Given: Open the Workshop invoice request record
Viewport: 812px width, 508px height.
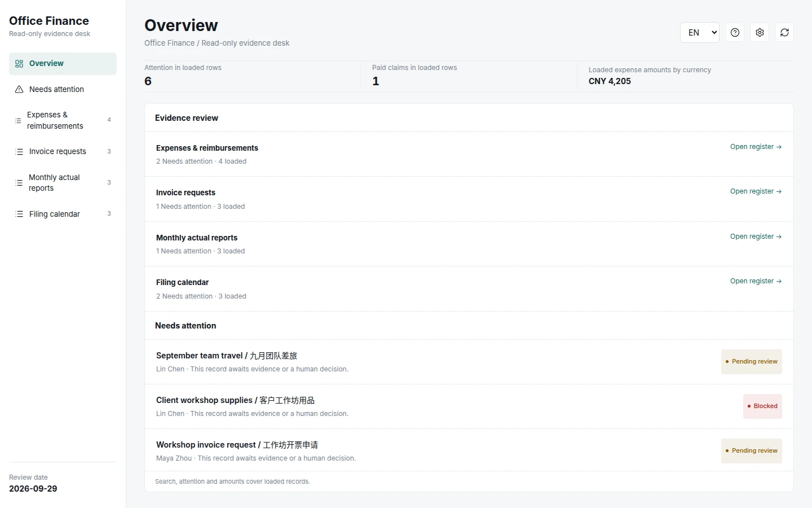Looking at the screenshot, I should 469,450.
